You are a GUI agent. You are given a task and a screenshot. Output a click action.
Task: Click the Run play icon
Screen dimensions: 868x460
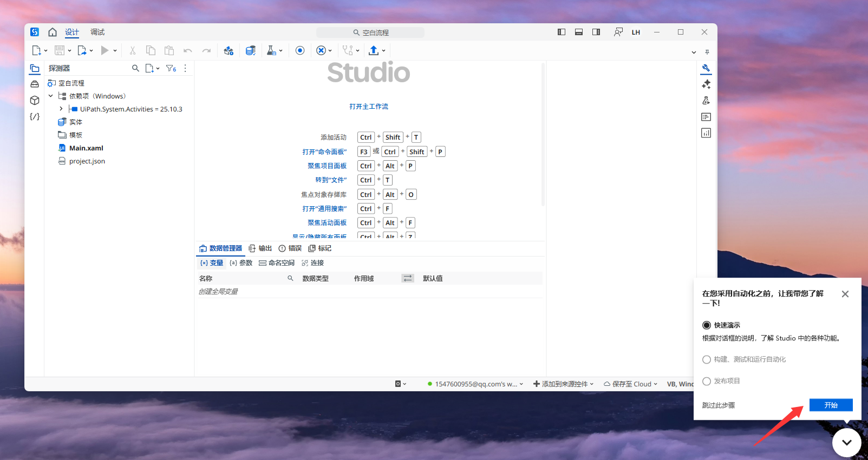[105, 50]
